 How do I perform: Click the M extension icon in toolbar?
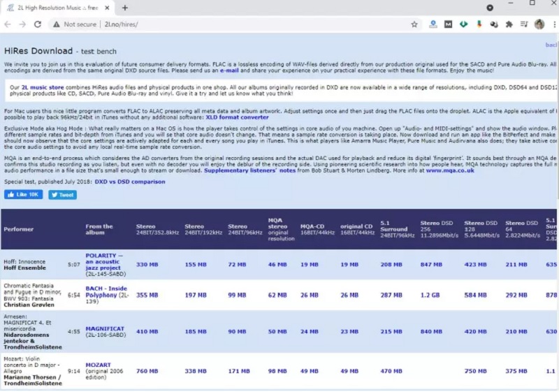[x=448, y=24]
